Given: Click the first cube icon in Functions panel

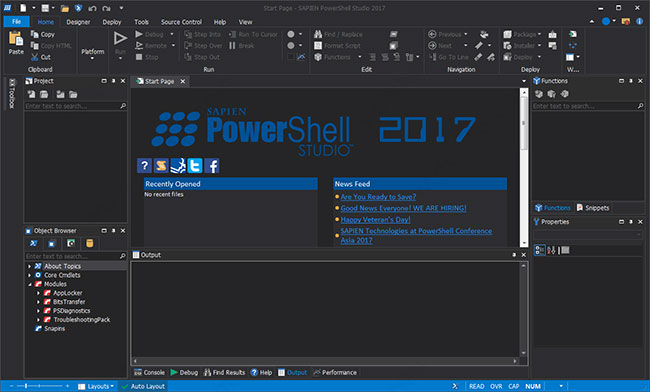Looking at the screenshot, I should [539, 94].
